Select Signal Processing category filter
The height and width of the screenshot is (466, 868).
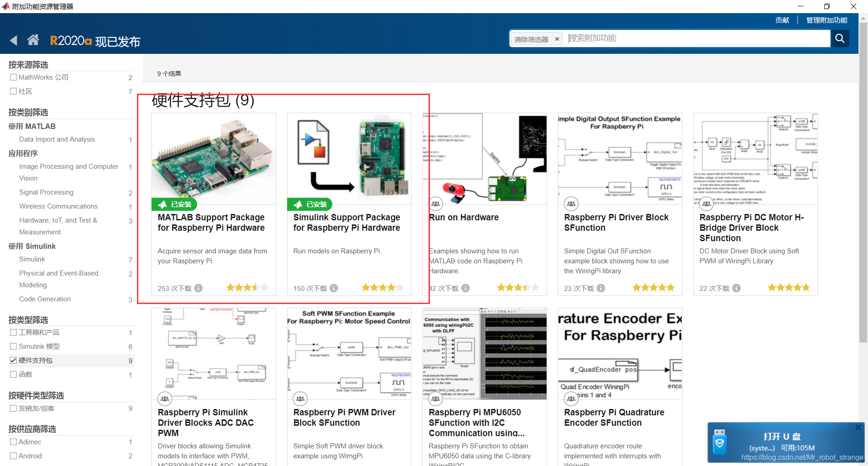tap(46, 192)
